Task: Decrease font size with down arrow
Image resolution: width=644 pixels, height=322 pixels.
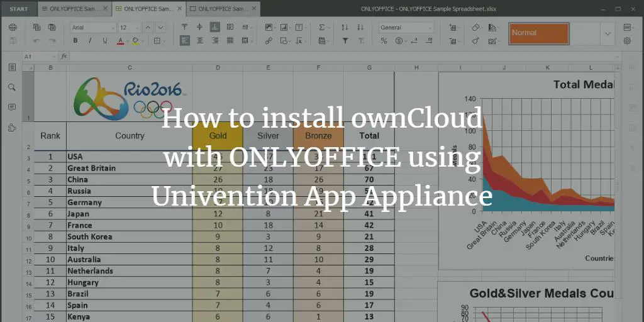Action: [160, 28]
